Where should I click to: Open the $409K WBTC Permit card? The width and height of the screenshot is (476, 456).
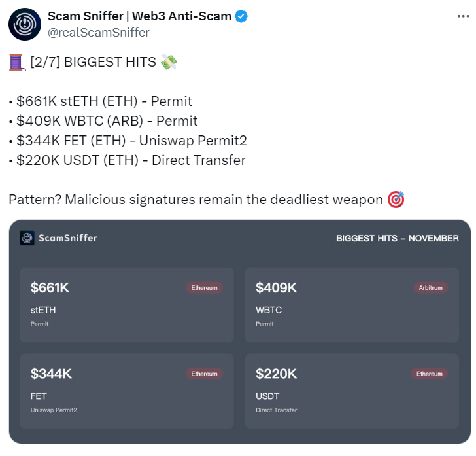click(x=352, y=305)
